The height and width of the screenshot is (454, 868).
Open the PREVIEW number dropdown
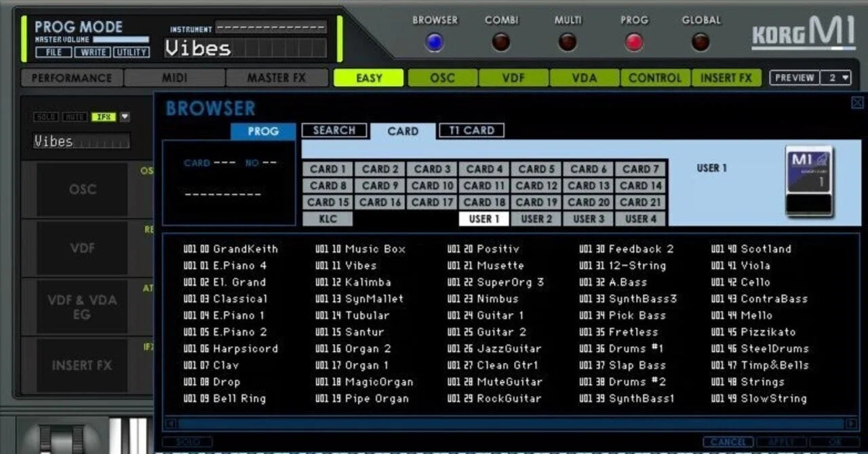pyautogui.click(x=835, y=78)
